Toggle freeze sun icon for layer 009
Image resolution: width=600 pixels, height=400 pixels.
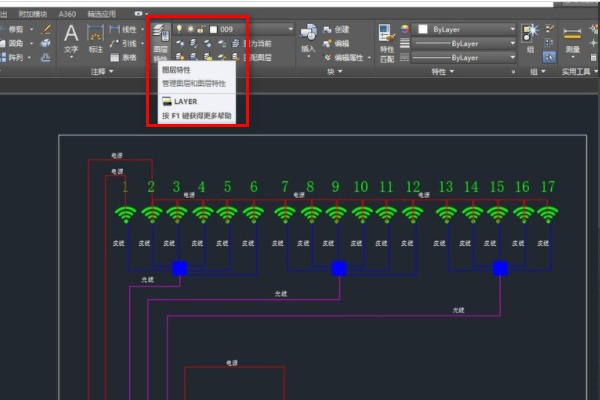[x=192, y=29]
